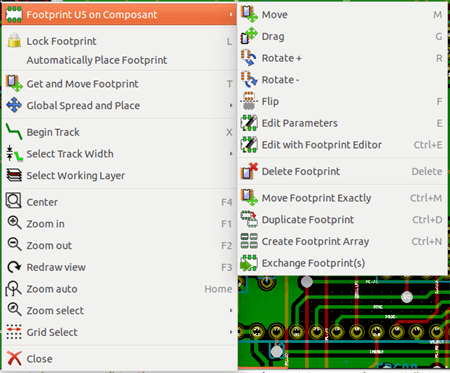Click the Rotate - icon

[249, 79]
